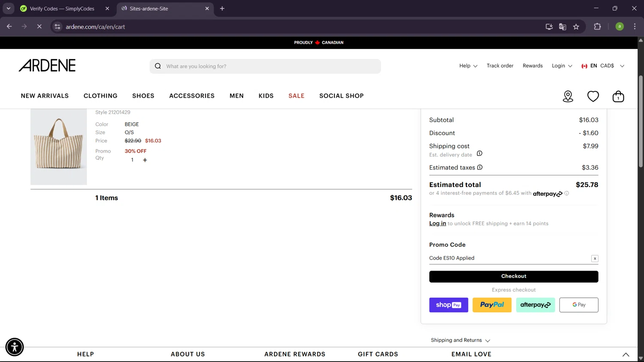Open ACCESSORIES menu
Viewport: 644px width, 362px height.
pyautogui.click(x=192, y=96)
